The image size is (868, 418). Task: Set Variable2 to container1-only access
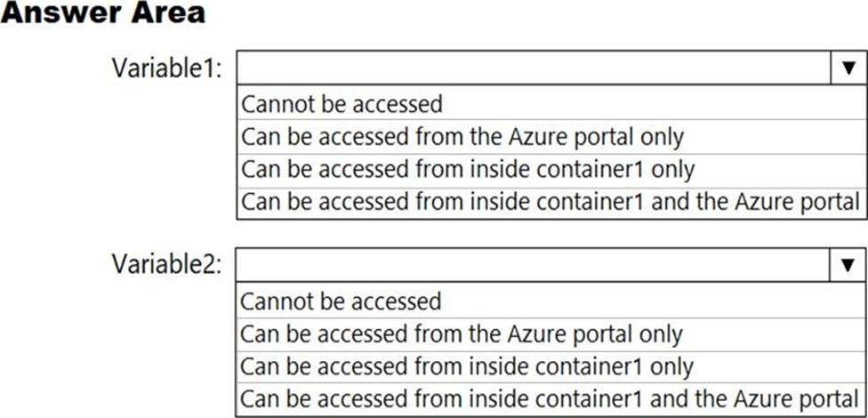(x=468, y=366)
